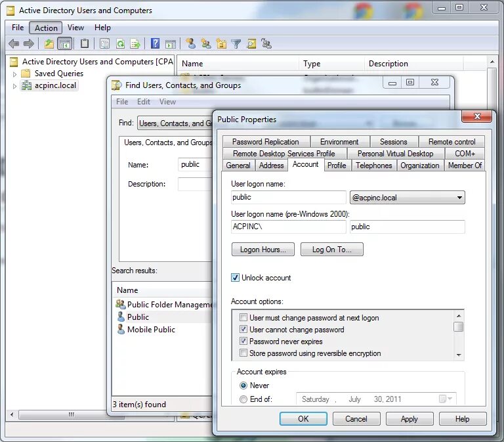Switch to the Member Of tab

point(465,166)
